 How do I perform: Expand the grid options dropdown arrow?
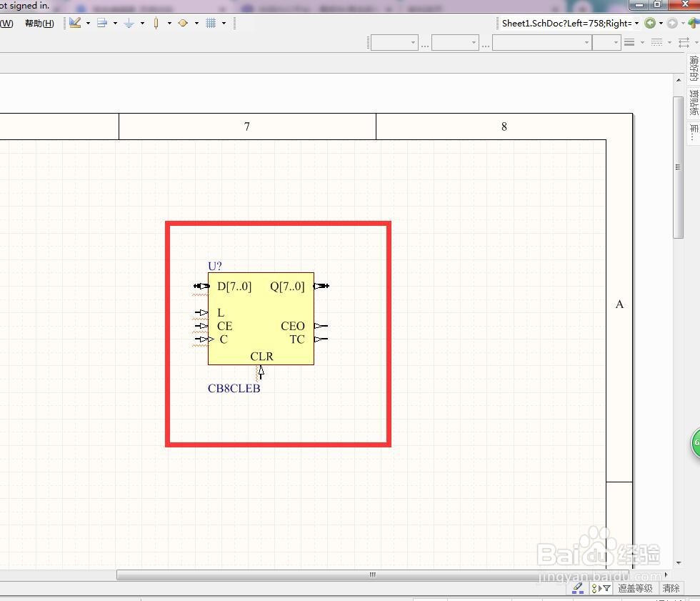[224, 23]
